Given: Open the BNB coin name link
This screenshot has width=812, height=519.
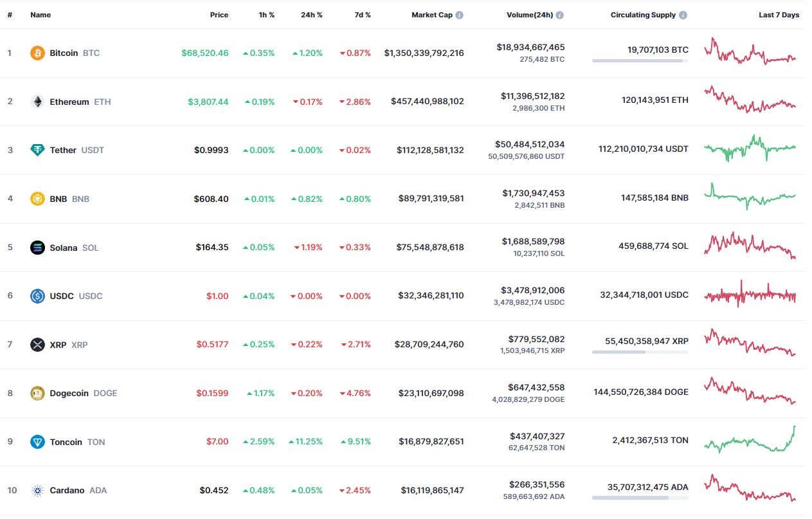Looking at the screenshot, I should (x=59, y=199).
